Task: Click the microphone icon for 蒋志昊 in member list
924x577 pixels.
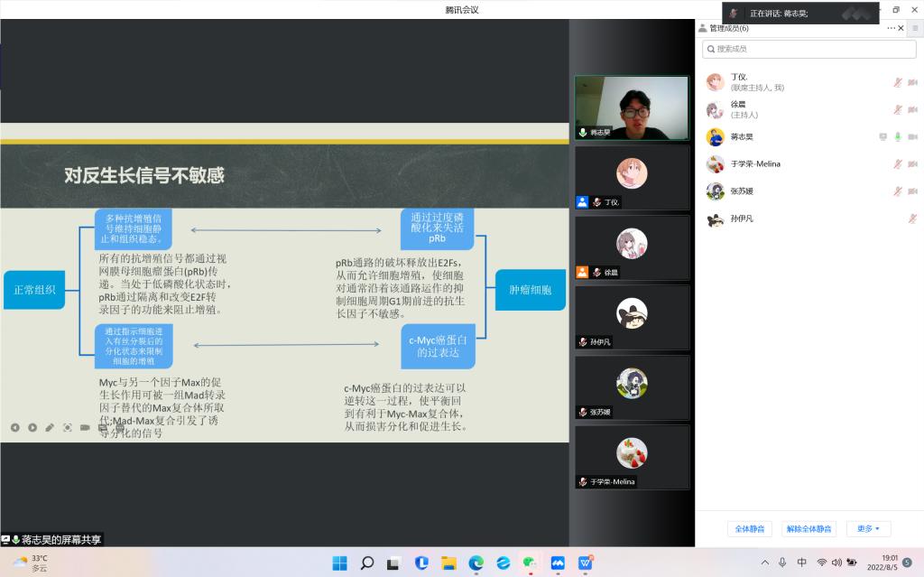Action: (897, 137)
